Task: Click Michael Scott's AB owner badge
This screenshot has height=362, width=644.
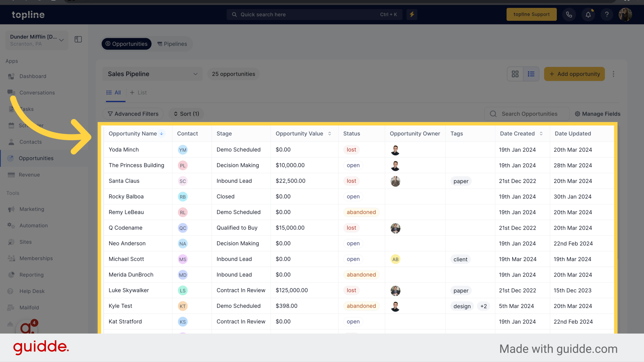Action: [x=395, y=259]
